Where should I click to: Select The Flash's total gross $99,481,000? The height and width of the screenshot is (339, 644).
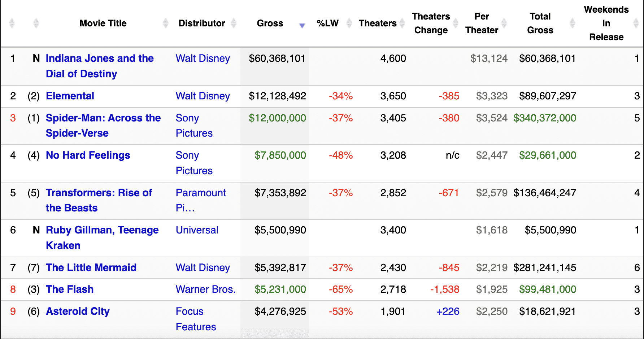click(x=548, y=289)
